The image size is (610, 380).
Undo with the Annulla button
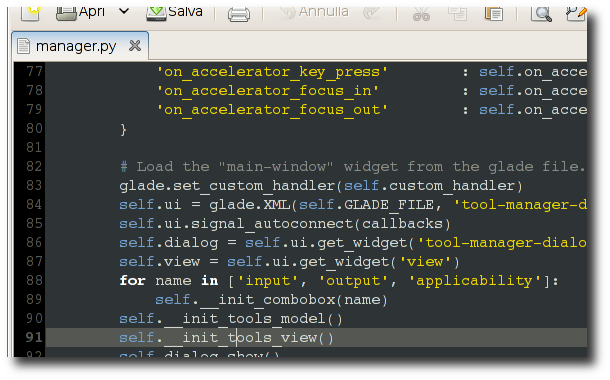tap(314, 12)
